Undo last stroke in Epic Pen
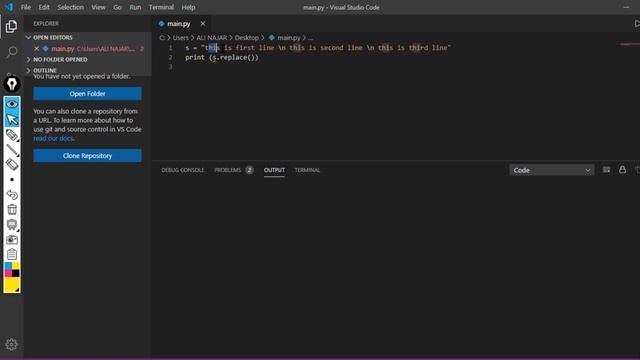The height and width of the screenshot is (360, 640). 12,195
